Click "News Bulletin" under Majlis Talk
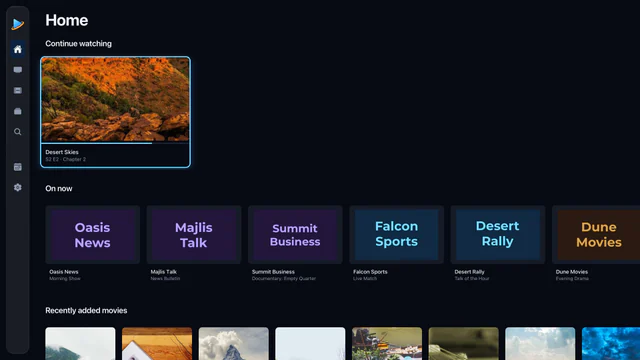Viewport: 640px width, 360px height. [x=165, y=279]
